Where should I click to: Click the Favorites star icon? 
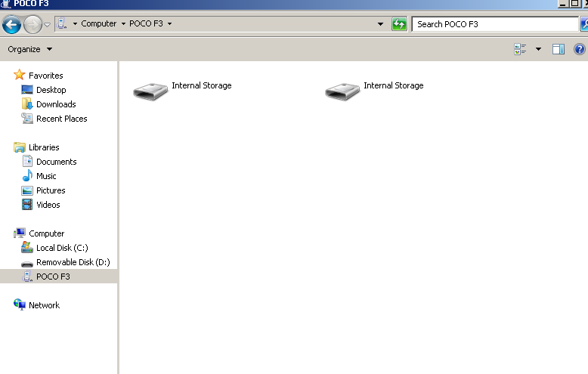19,75
